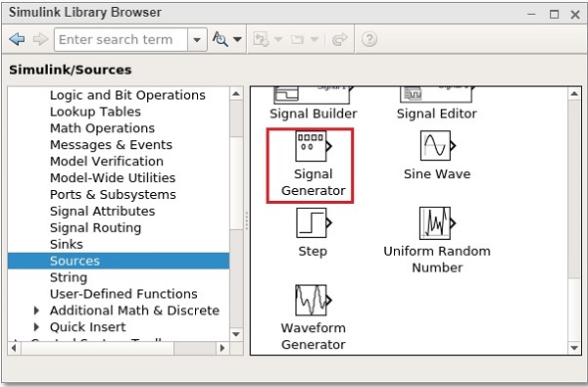Go back with the blue arrow
The image size is (588, 387).
point(18,39)
